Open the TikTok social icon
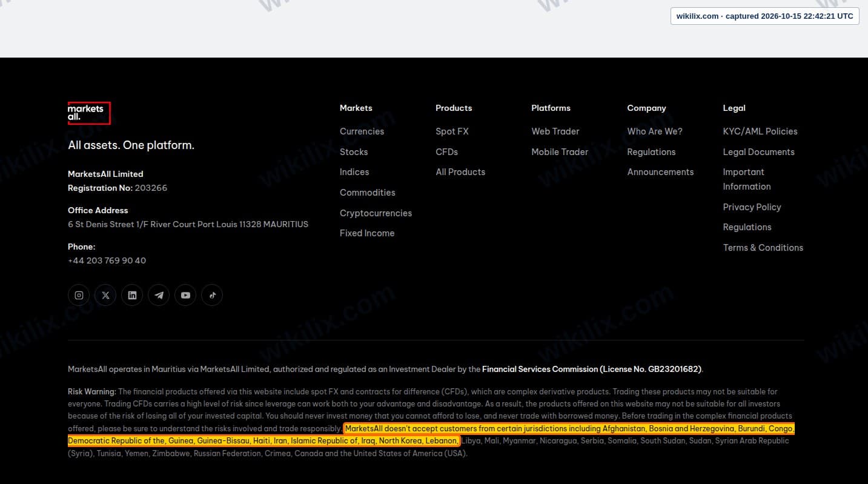868x484 pixels. (x=212, y=295)
